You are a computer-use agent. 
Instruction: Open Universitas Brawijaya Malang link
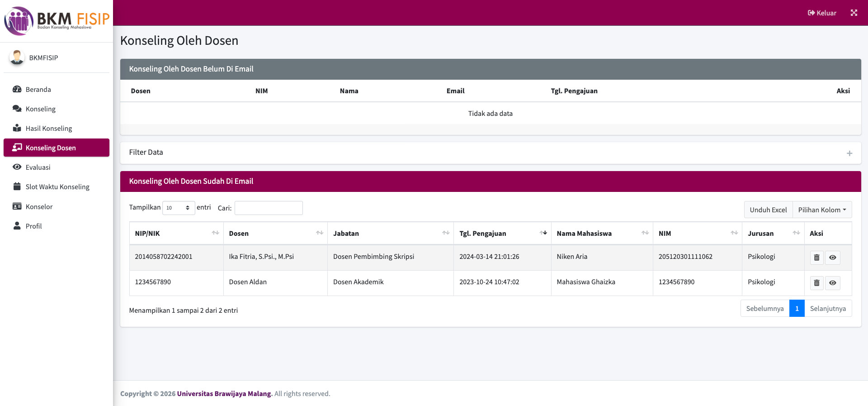(x=225, y=393)
